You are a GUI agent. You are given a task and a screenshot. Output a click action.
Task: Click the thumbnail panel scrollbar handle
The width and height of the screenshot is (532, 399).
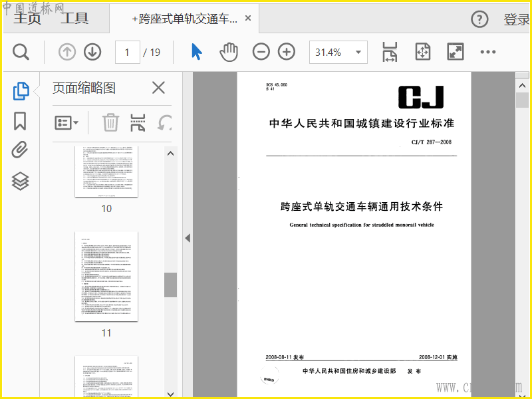click(171, 285)
